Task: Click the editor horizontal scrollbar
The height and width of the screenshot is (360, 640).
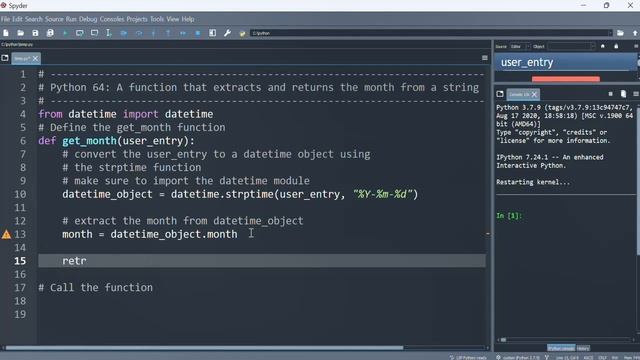Action: tap(204, 348)
